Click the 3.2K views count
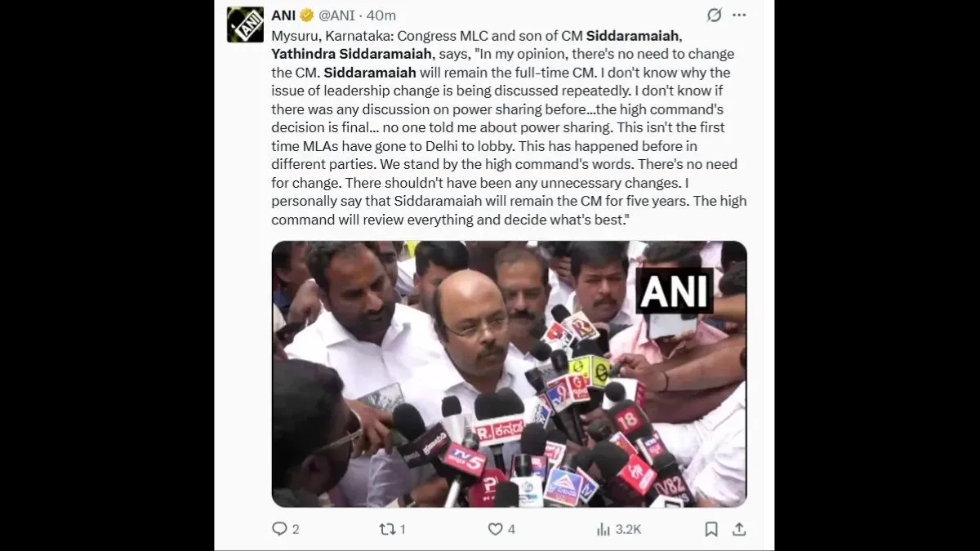The image size is (980, 551). coord(628,529)
